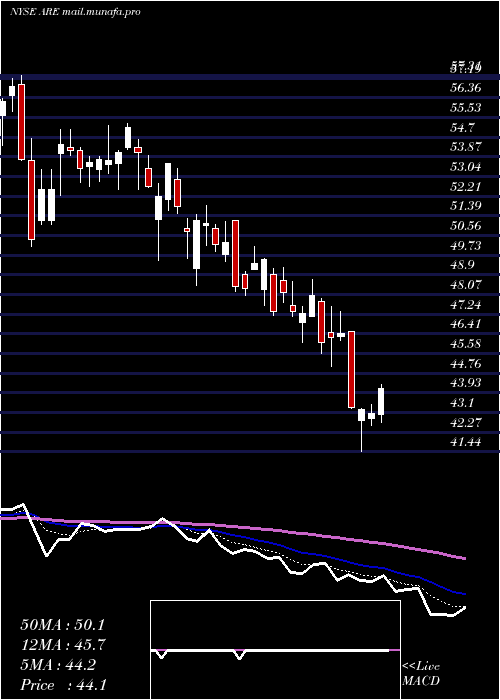
Task: Click the 48.9 price axis label
Action: coord(462,265)
